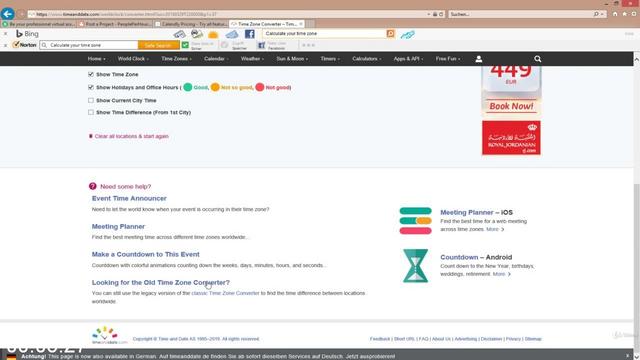640x360 pixels.
Task: Click the browser home icon
Action: point(615,14)
